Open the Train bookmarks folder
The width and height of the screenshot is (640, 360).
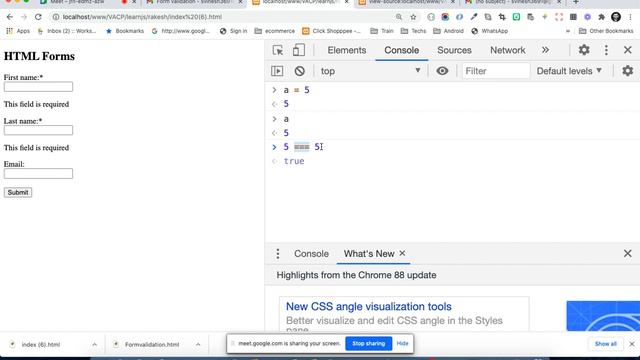(x=382, y=31)
